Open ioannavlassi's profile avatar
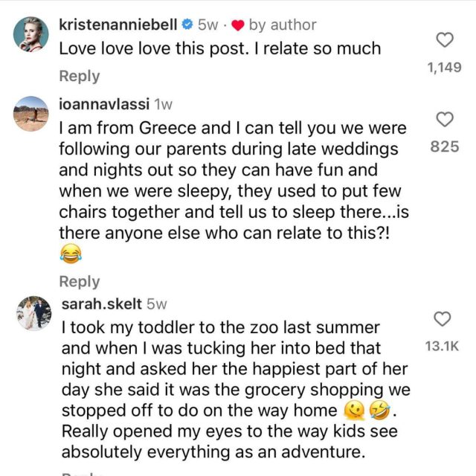 coord(31,113)
